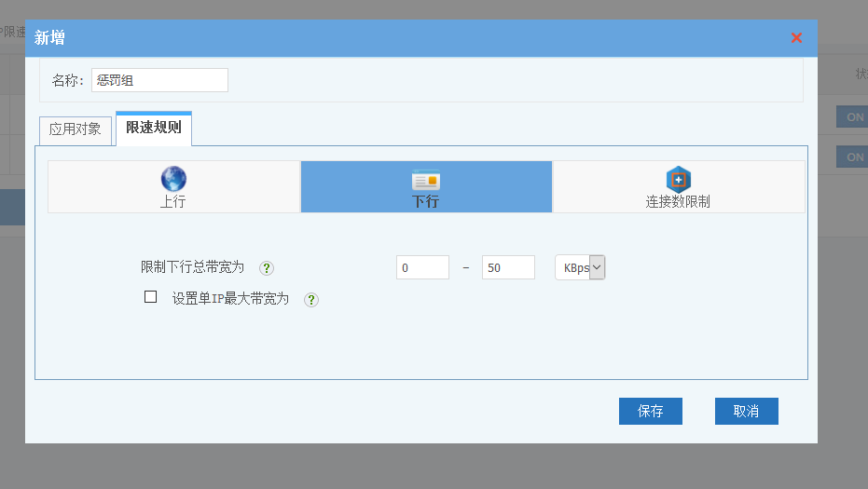Click the 设置单IP最大带宽 label text
Screen dimensions: 868x489
pos(230,299)
